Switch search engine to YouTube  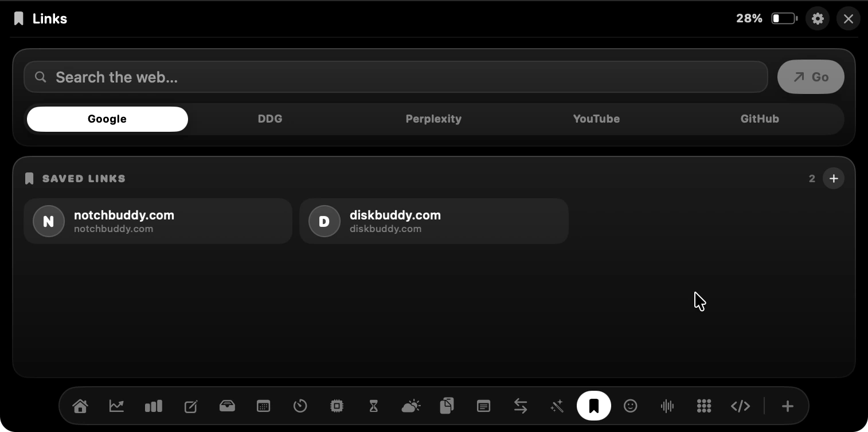[x=596, y=119]
